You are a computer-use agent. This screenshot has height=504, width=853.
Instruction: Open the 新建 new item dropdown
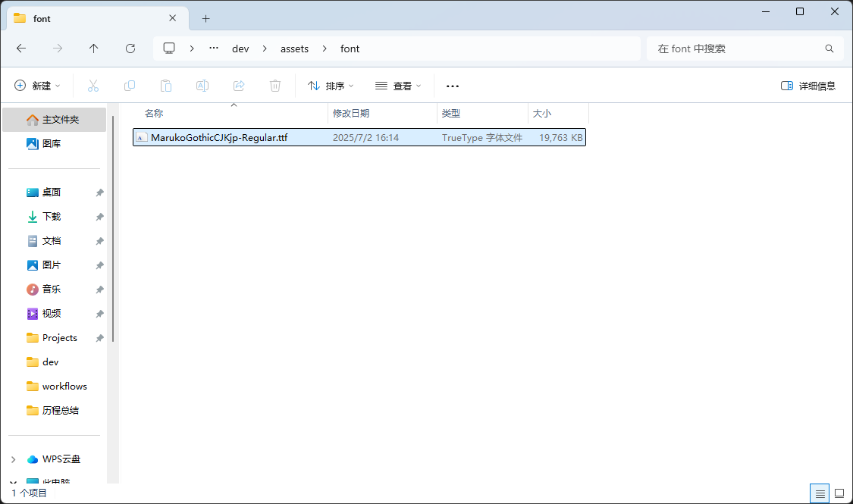[x=36, y=86]
